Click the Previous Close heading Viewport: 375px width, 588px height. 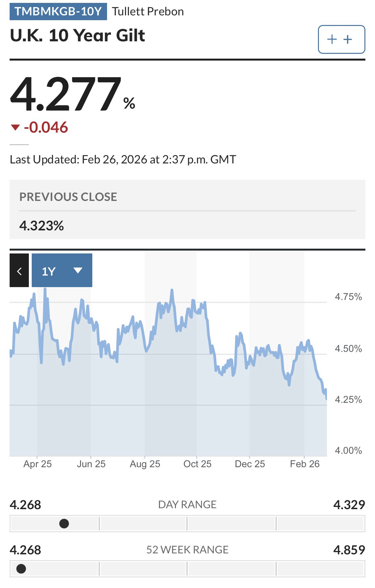[x=68, y=197]
